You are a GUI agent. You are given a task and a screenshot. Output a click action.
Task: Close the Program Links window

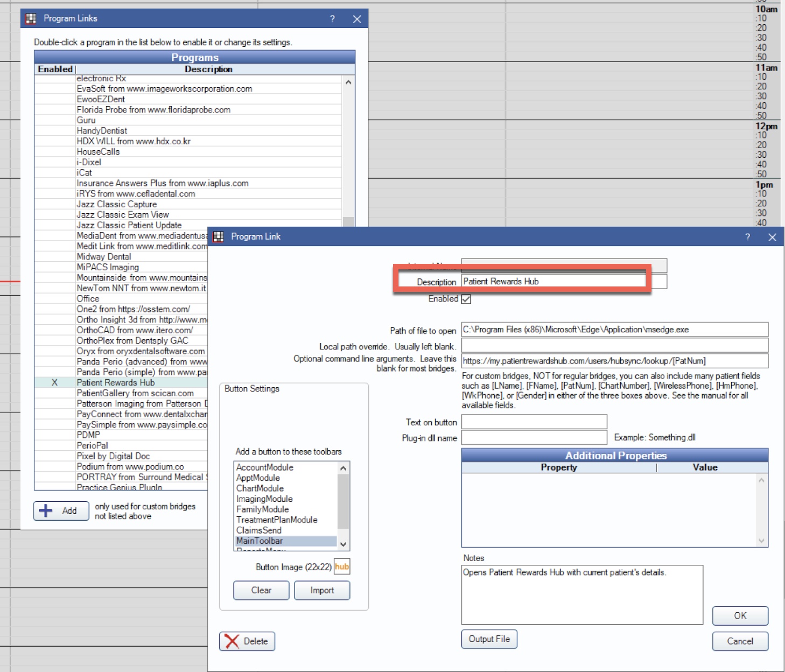[356, 19]
